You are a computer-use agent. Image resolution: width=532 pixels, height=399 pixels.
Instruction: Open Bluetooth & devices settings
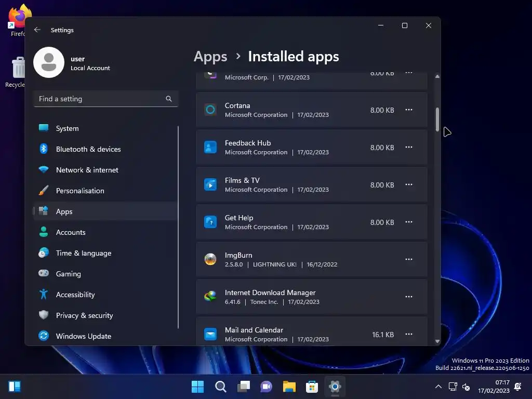click(105, 149)
